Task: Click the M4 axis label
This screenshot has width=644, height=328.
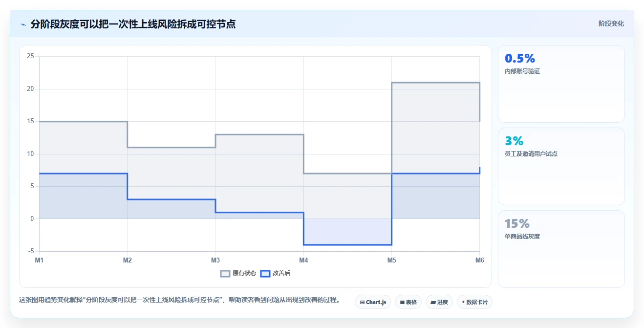Action: click(x=303, y=260)
